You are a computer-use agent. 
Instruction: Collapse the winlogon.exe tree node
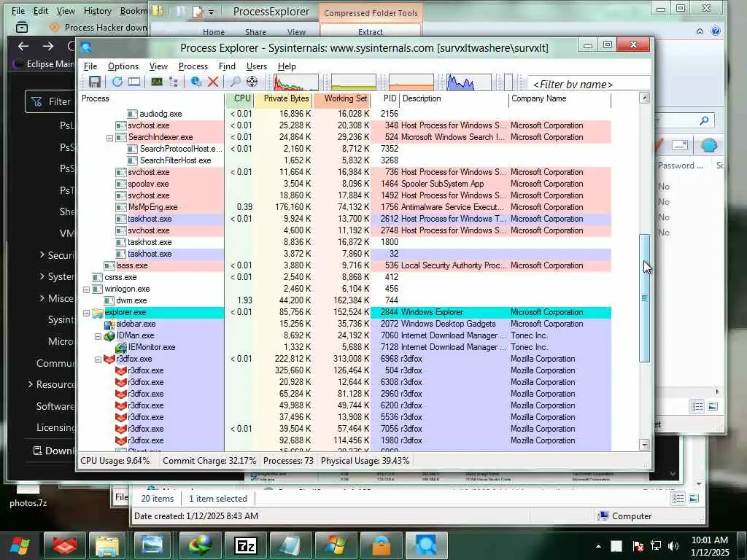[86, 289]
